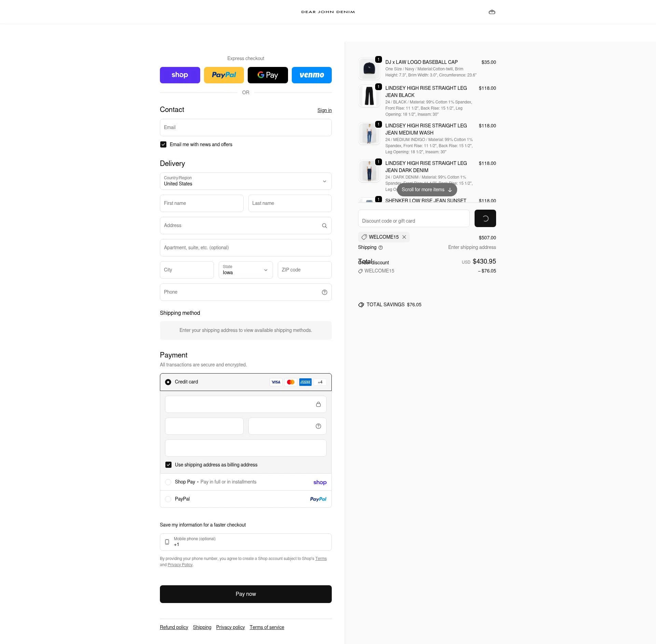The image size is (656, 644).
Task: Click the shipping info question mark icon
Action: point(381,248)
